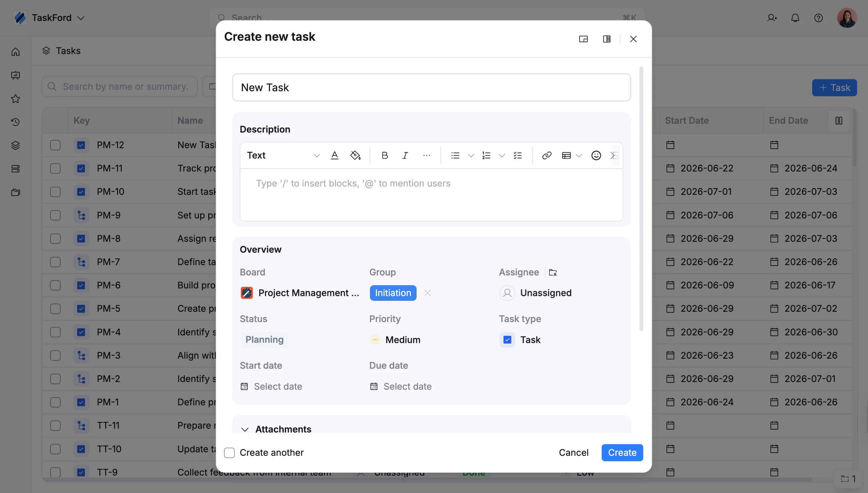Select the PM-11 row checkbox
This screenshot has height=493, width=868.
click(x=55, y=169)
